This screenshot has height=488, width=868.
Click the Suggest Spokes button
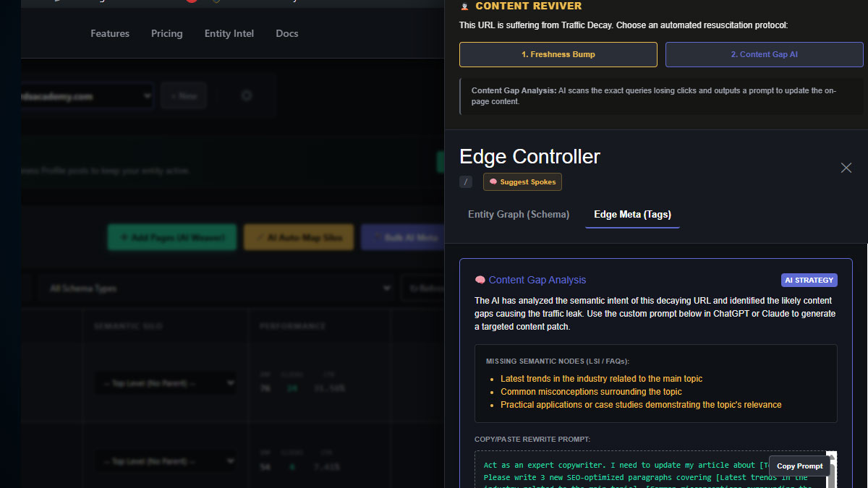click(522, 182)
